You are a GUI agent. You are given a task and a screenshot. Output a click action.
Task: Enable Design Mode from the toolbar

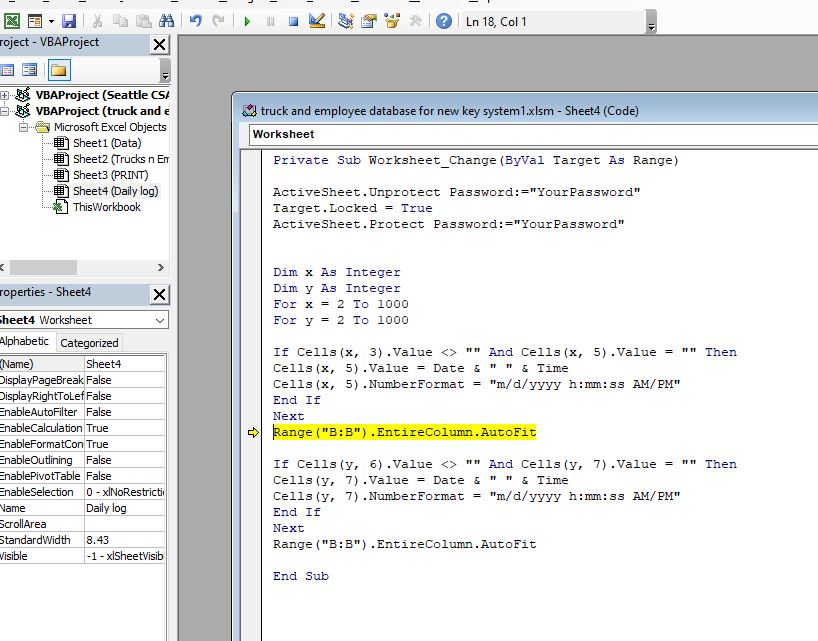317,21
